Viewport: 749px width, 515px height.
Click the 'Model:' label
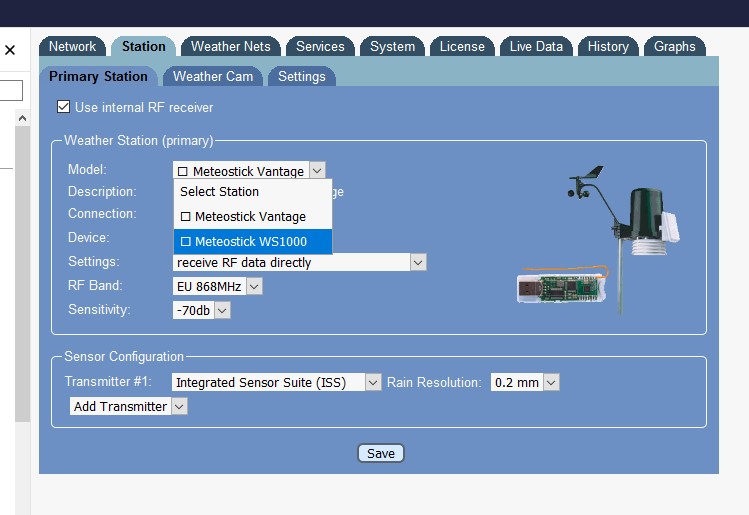[x=87, y=169]
